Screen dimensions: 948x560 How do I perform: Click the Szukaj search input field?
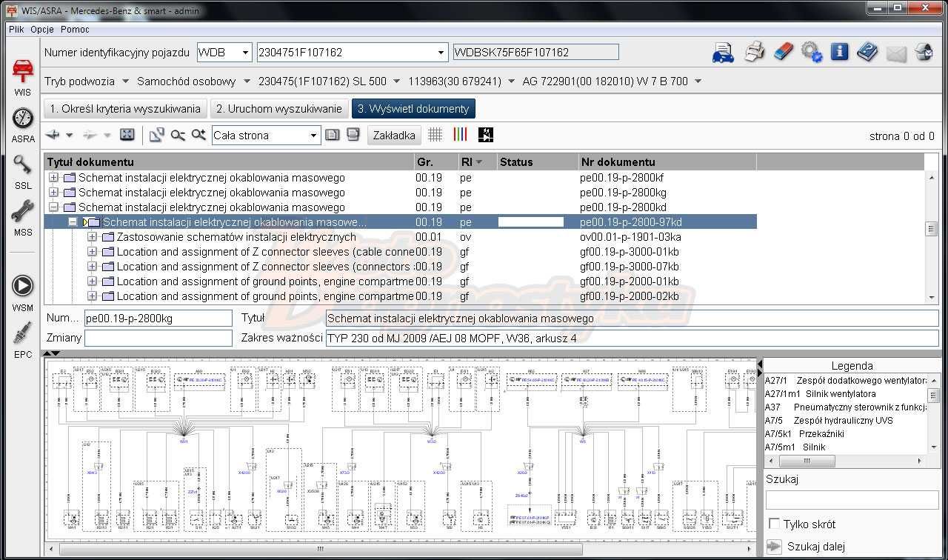click(852, 499)
